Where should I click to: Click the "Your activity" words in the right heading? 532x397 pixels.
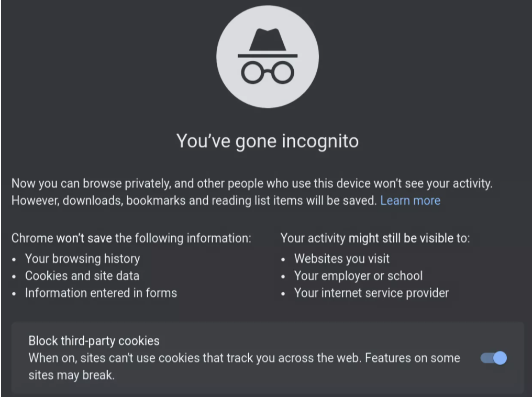313,238
